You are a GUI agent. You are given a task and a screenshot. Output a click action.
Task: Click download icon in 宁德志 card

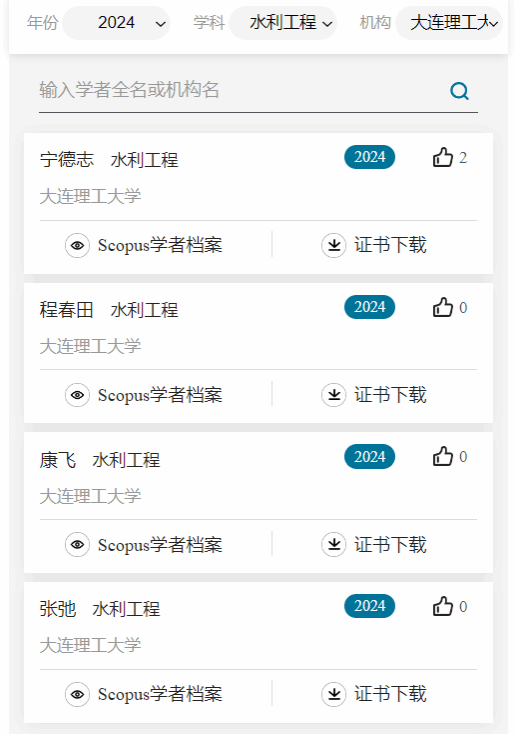[x=334, y=245]
